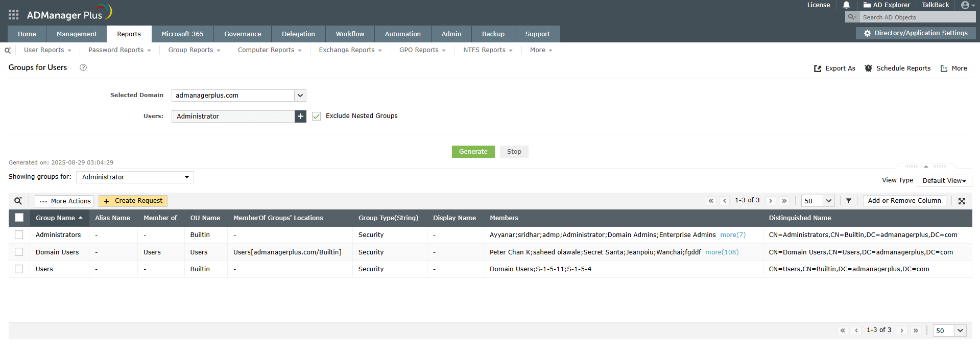Viewport: 980px width, 353px height.
Task: Switch to Workflow tab
Action: click(350, 34)
